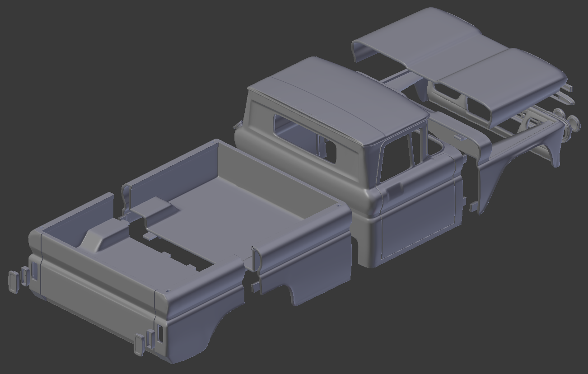Select the round headlight rings

point(567,120)
